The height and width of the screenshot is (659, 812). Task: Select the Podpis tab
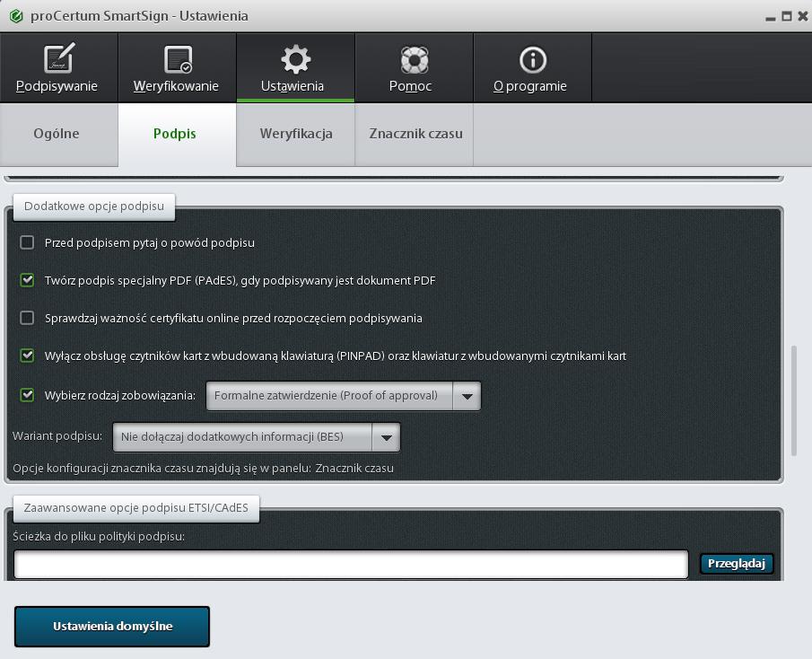click(x=177, y=134)
